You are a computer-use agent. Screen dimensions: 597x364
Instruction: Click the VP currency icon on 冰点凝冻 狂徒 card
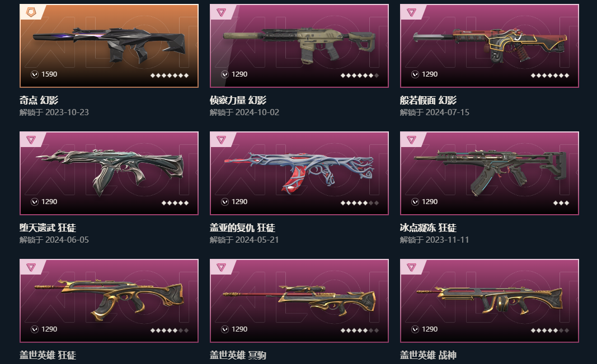tap(415, 202)
